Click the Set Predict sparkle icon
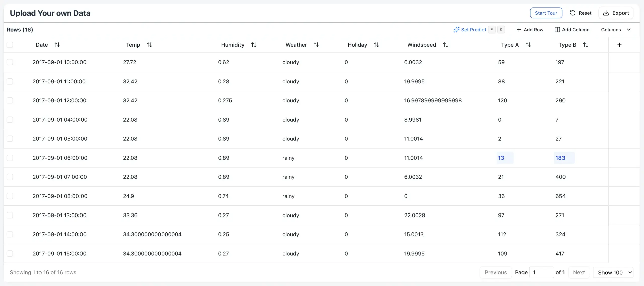 coord(456,30)
